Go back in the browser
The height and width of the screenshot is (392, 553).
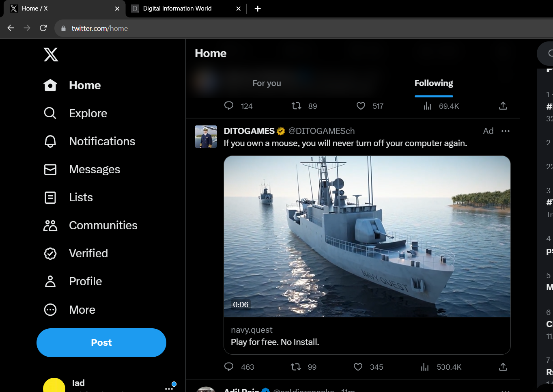pyautogui.click(x=11, y=28)
